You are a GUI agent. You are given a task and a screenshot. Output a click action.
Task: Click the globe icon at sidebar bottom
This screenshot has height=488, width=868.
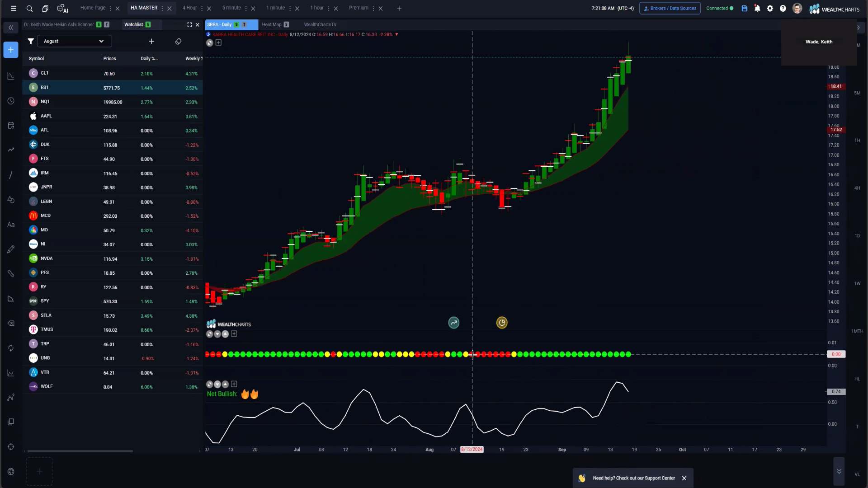pos(11,471)
